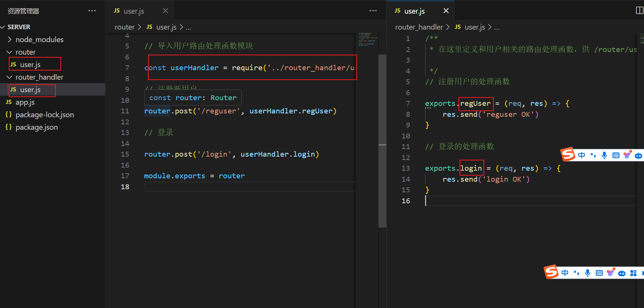
Task: Click the S logo on the Sogou bar with the toolbox icon
Action: click(551, 272)
